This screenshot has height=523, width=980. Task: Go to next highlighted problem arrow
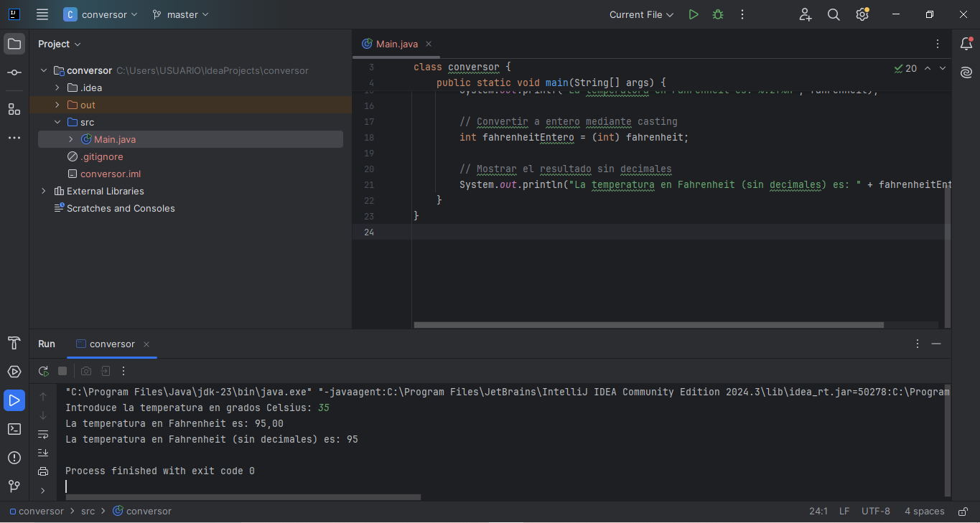[x=943, y=68]
